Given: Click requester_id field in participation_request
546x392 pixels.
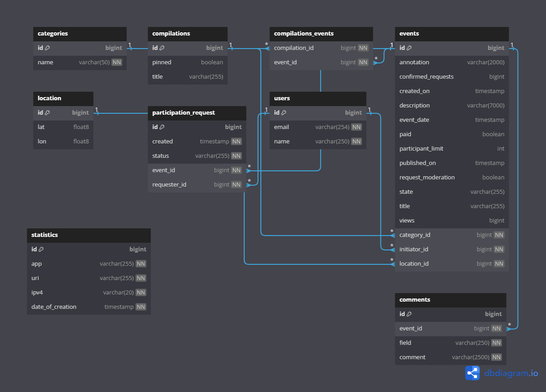Looking at the screenshot, I should [x=197, y=184].
